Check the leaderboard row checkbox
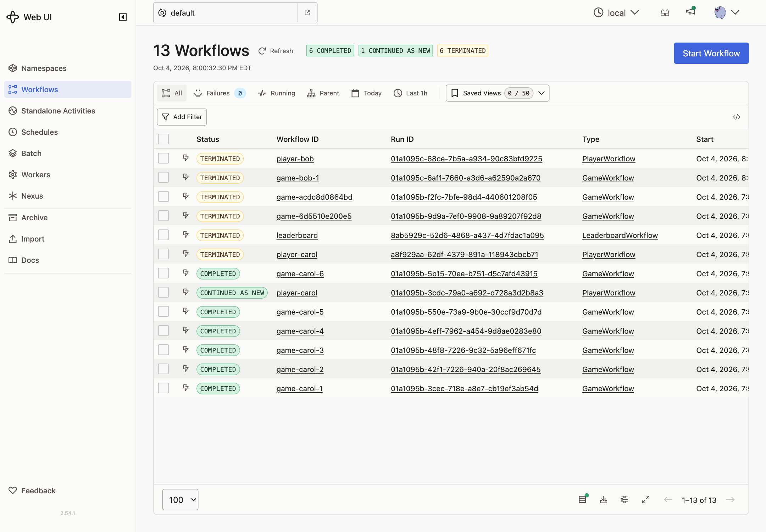Image resolution: width=766 pixels, height=532 pixels. pyautogui.click(x=163, y=235)
